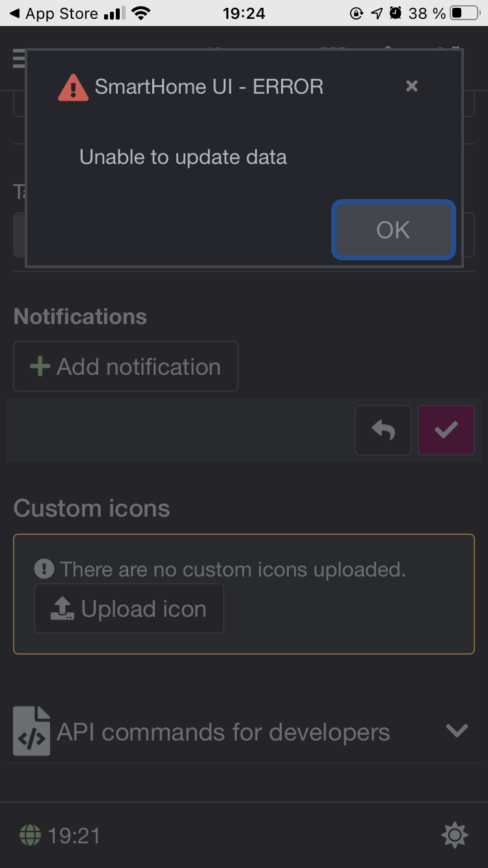Expand the API commands chevron

coord(457,731)
